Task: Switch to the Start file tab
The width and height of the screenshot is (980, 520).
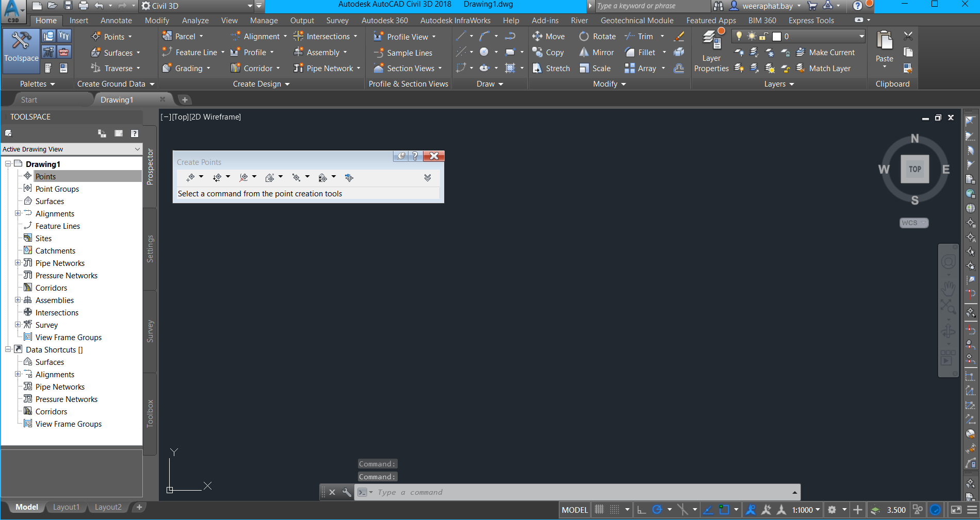Action: click(x=29, y=99)
